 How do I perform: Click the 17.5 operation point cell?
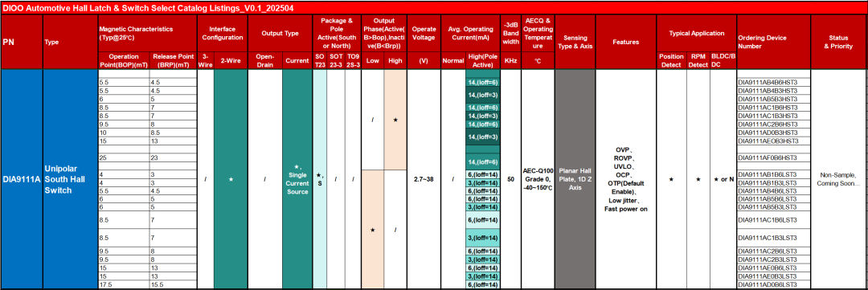click(x=123, y=284)
